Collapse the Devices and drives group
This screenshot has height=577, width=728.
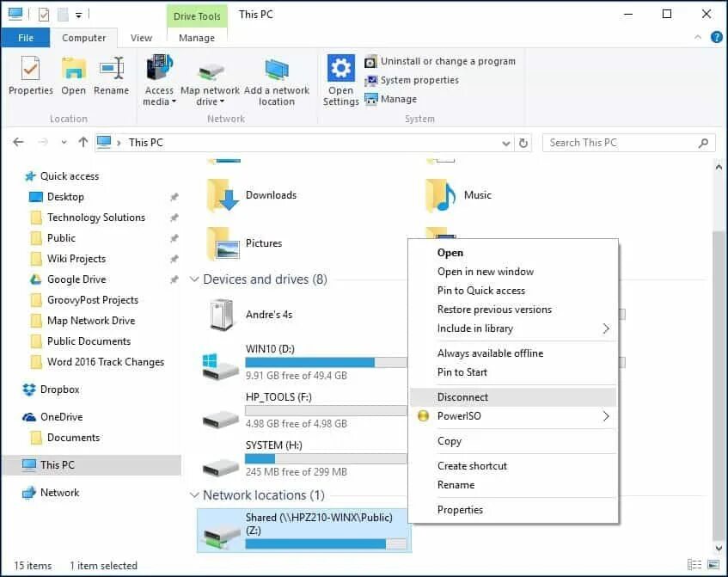[194, 279]
